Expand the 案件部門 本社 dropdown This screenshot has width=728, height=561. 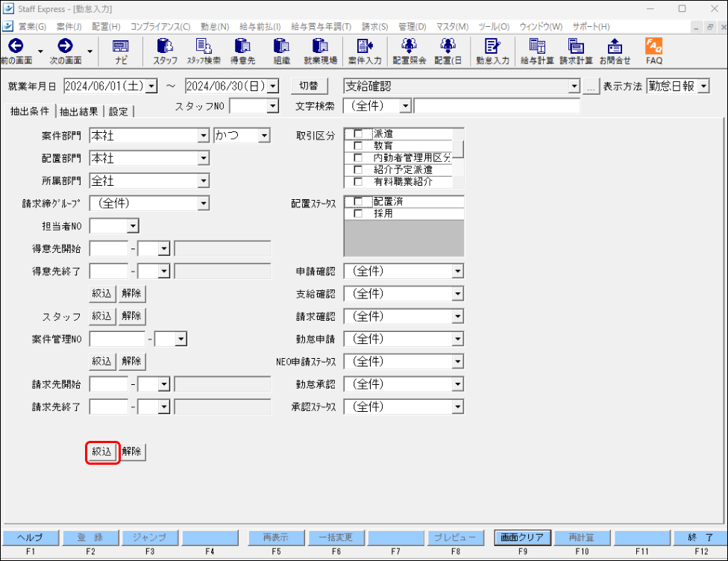(x=204, y=136)
